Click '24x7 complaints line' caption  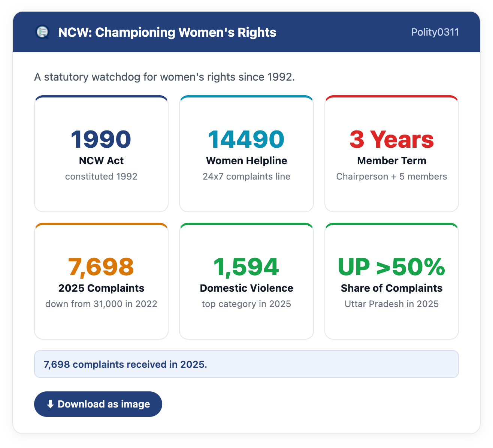pyautogui.click(x=246, y=176)
